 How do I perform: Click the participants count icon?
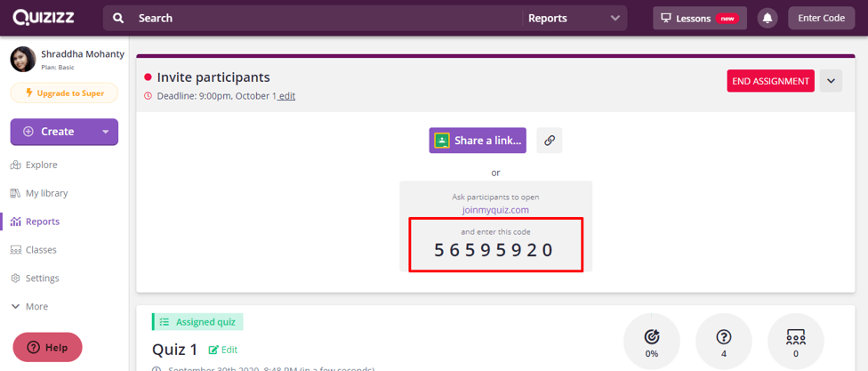click(x=795, y=336)
